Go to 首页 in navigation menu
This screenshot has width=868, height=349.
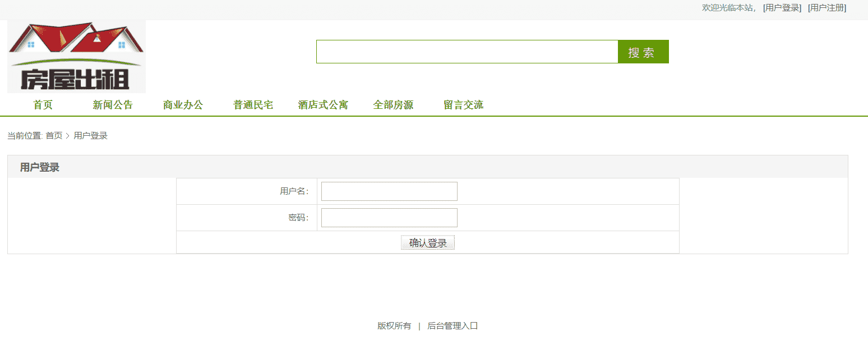(x=43, y=105)
